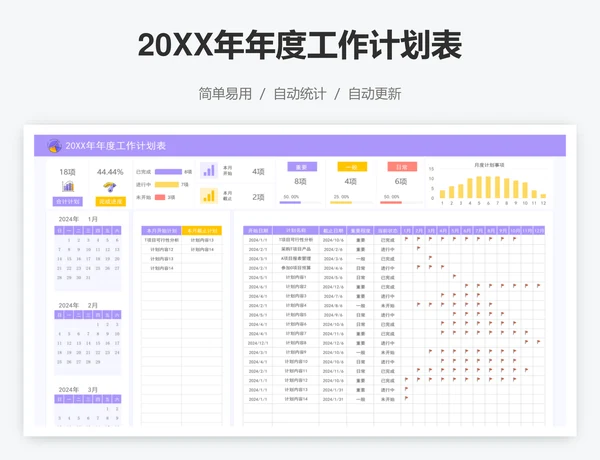Click the 3月 flag in the A项目报表管理 row
This screenshot has height=460, width=600.
430,258
